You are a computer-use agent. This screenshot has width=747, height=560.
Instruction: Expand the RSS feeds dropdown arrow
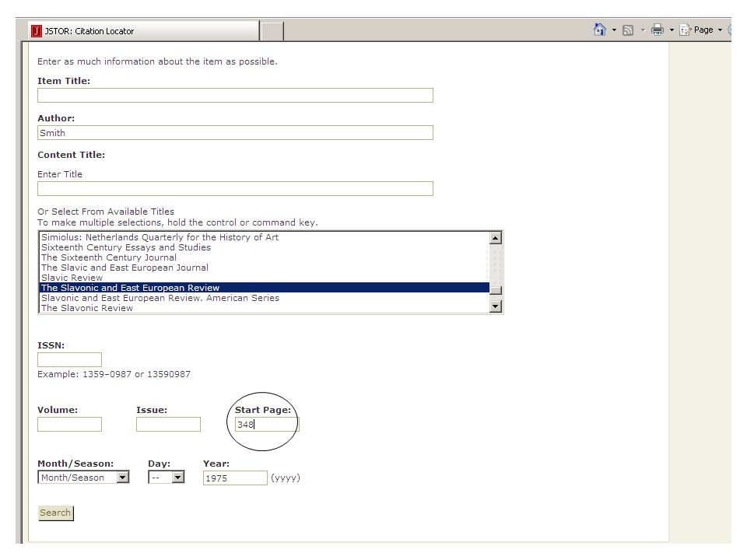coord(643,30)
